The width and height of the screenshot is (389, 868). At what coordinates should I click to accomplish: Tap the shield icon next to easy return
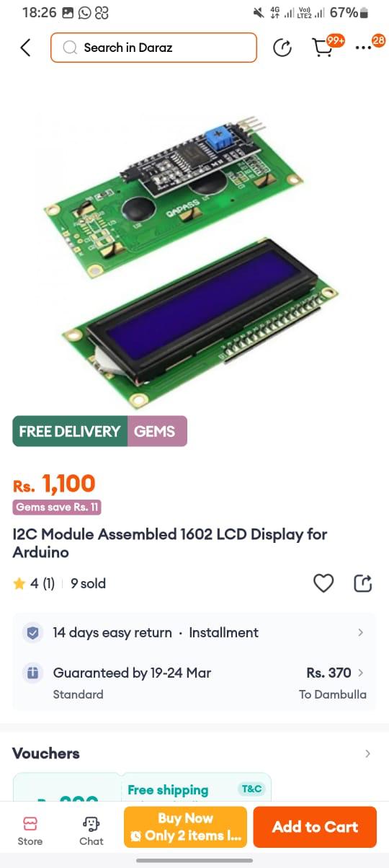coord(32,633)
